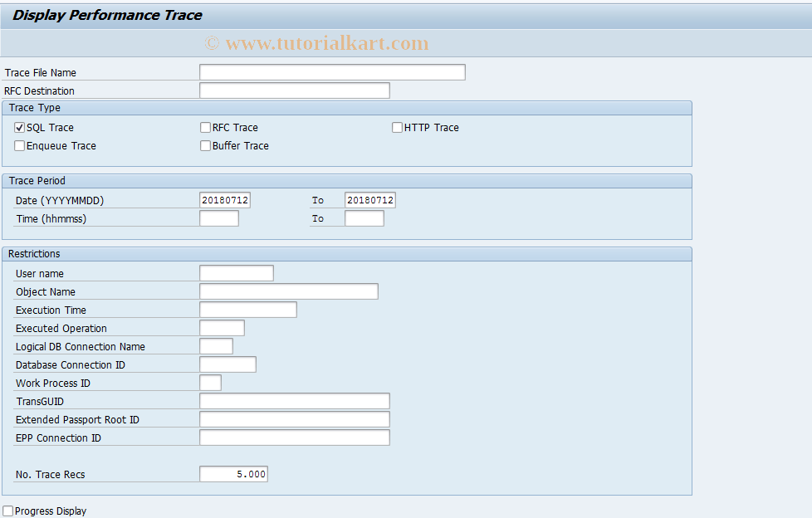The image size is (812, 518).
Task: Click the Time (hhmmss) input field
Action: pyautogui.click(x=218, y=217)
